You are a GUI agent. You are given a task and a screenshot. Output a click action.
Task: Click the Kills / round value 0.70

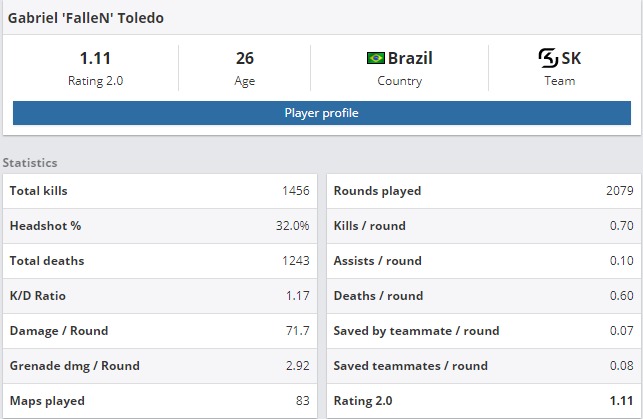(622, 226)
